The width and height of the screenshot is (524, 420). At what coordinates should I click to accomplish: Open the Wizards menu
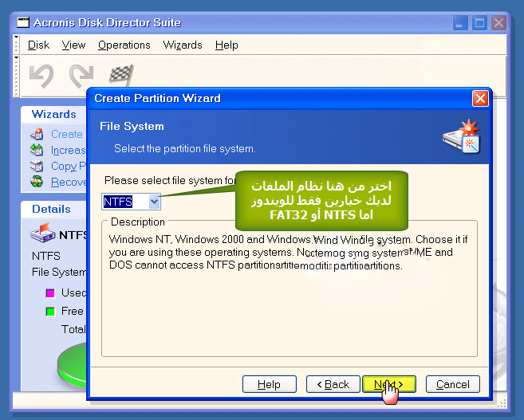tap(183, 45)
